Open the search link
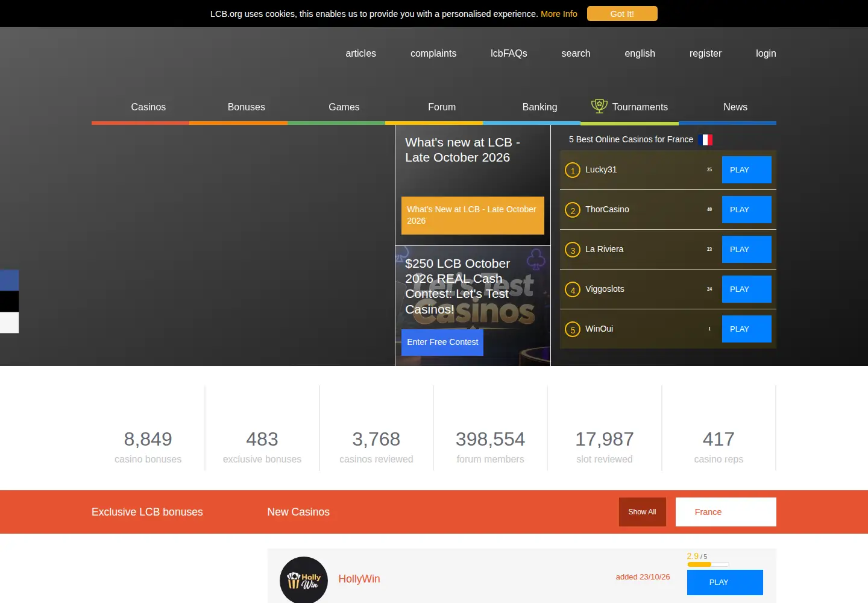Viewport: 868px width, 603px height. (x=576, y=53)
